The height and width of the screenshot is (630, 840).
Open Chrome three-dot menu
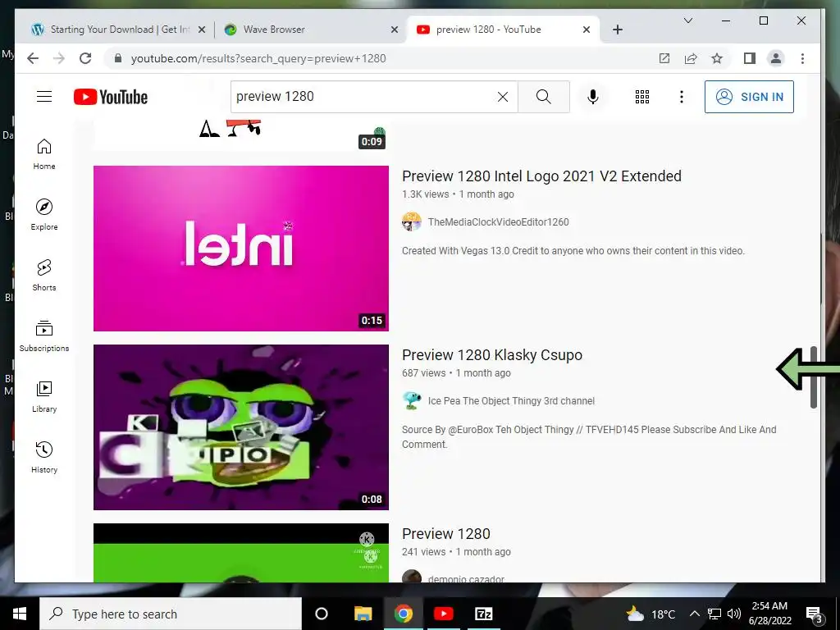802,58
